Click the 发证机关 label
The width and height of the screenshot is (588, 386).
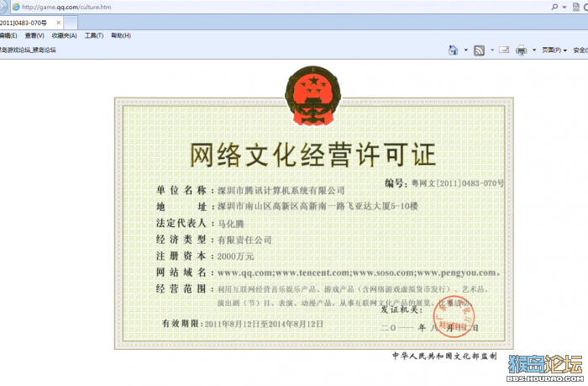click(402, 309)
